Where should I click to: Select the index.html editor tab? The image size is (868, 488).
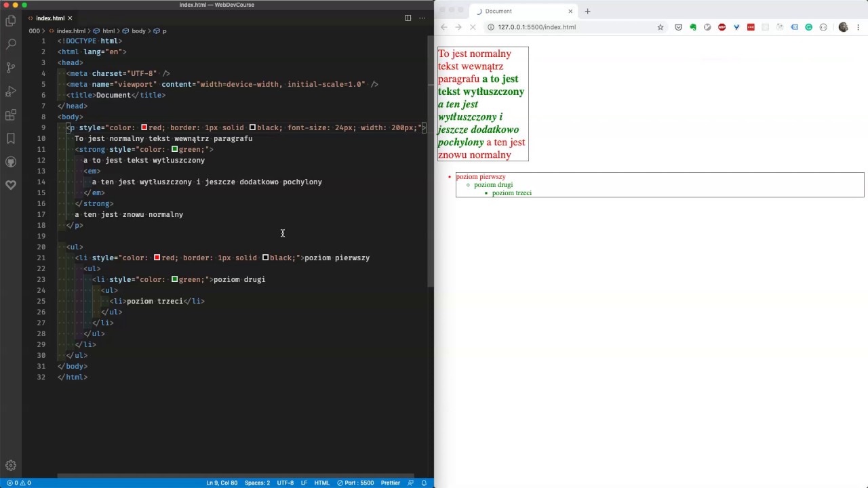(50, 18)
